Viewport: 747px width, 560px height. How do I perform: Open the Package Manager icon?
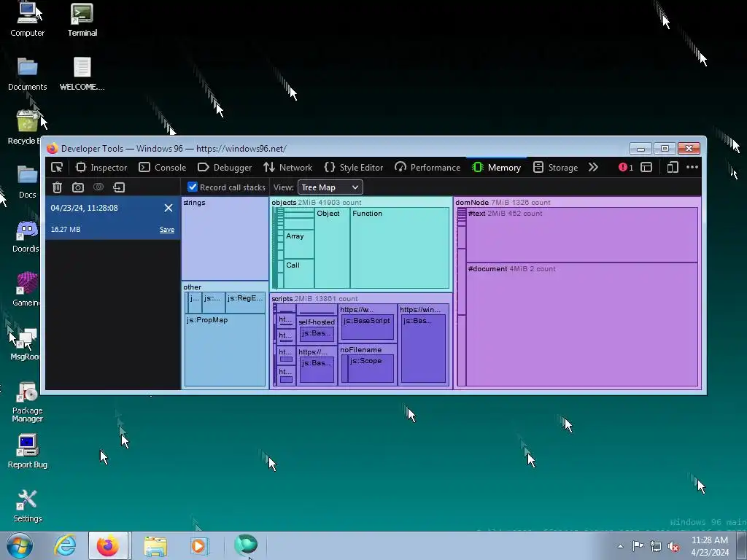pos(27,402)
